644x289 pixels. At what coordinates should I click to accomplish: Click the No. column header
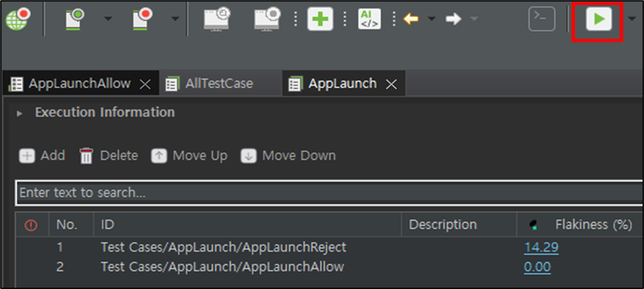pos(71,225)
